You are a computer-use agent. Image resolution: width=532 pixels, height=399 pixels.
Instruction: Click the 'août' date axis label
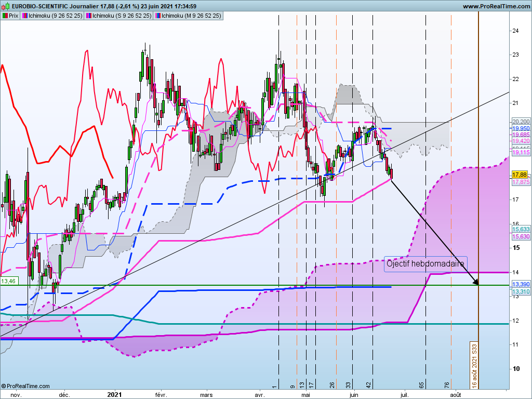[455, 395]
